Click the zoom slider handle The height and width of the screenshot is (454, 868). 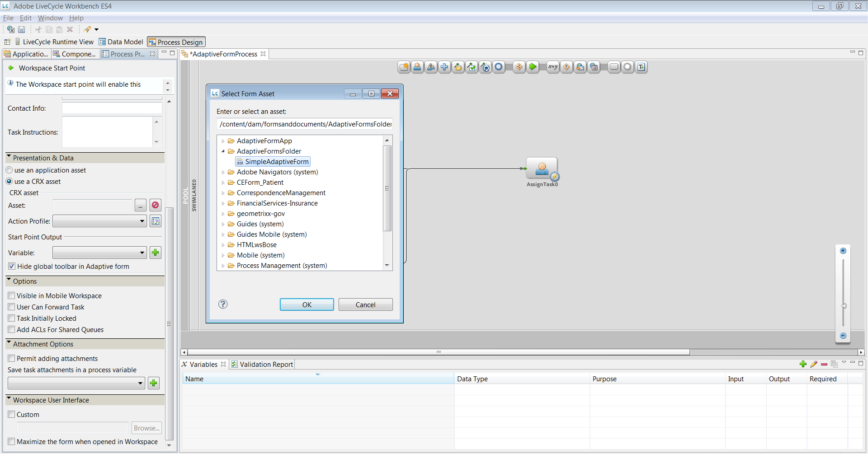click(843, 306)
